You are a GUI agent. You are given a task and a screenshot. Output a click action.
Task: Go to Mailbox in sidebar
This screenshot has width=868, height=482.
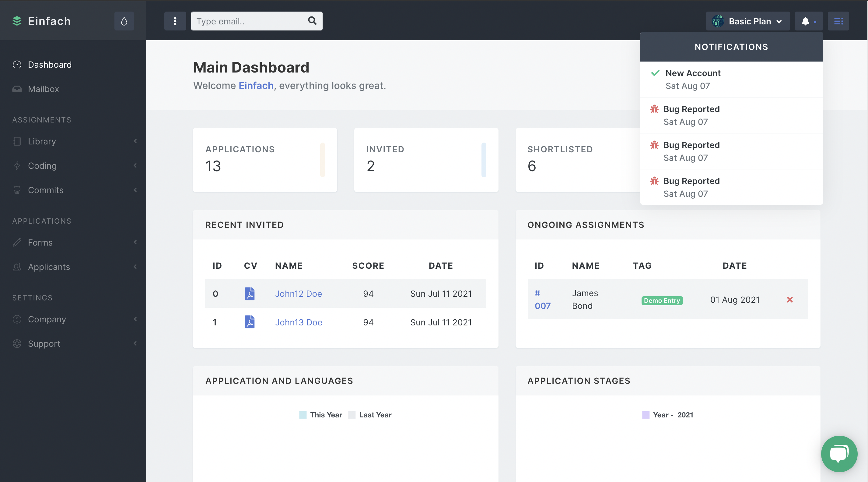point(43,89)
